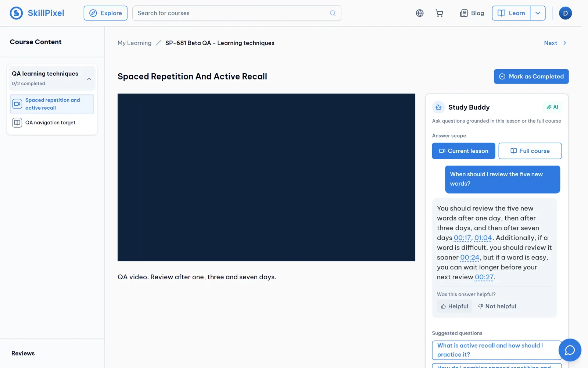588x368 pixels.
Task: Click Mark as Completed button
Action: point(531,77)
